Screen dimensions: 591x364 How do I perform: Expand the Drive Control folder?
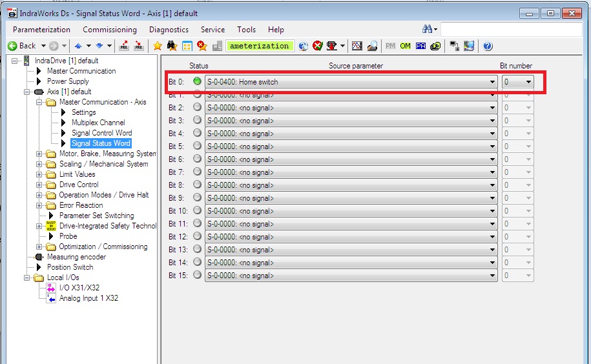pos(39,185)
